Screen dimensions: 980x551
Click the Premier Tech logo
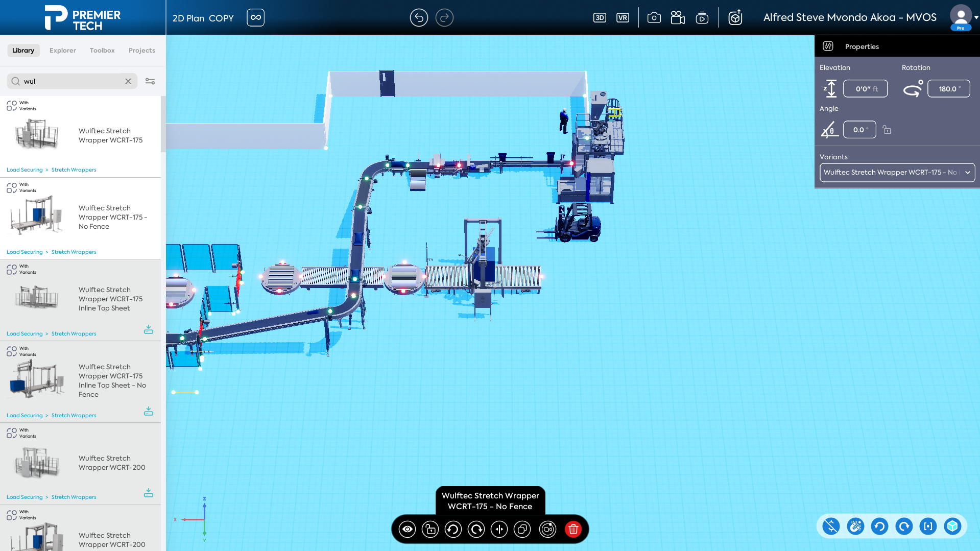point(83,18)
